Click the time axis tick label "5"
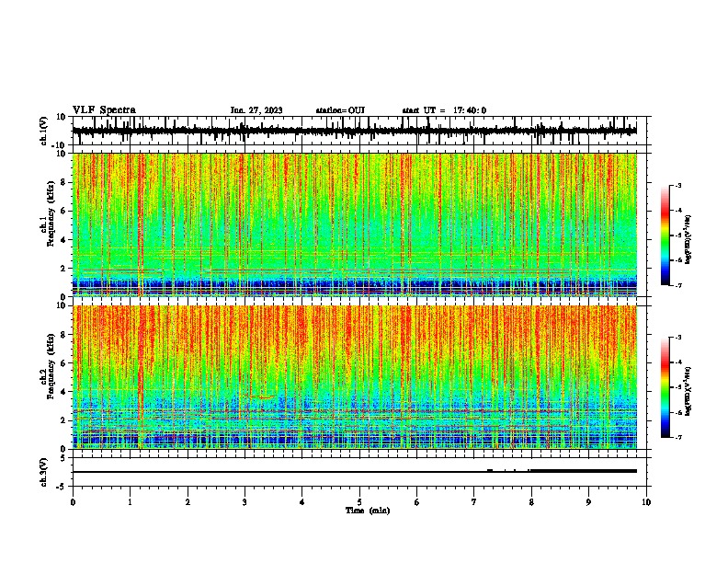 point(359,502)
